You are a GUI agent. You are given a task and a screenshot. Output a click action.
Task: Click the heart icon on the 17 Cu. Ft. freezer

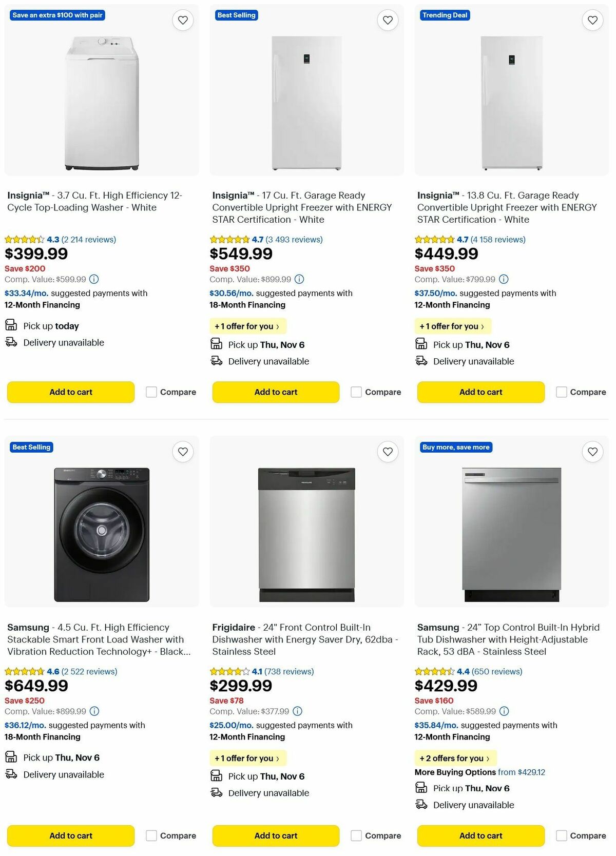click(x=388, y=21)
